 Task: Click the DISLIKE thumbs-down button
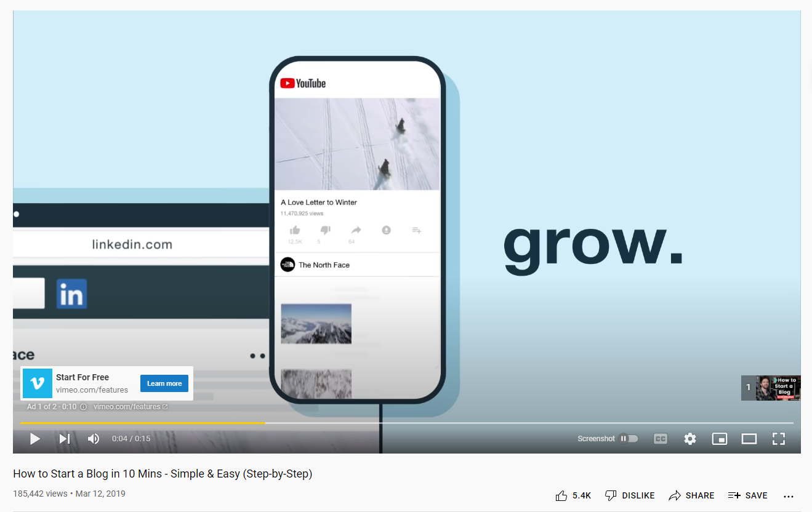[x=630, y=495]
